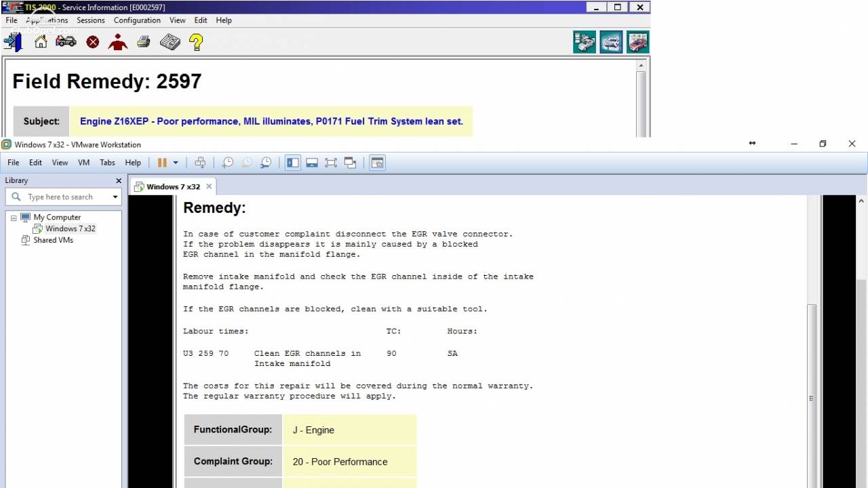Screen dimensions: 868x488
Task: Restore the VMware Workstation window button
Action: pos(823,144)
